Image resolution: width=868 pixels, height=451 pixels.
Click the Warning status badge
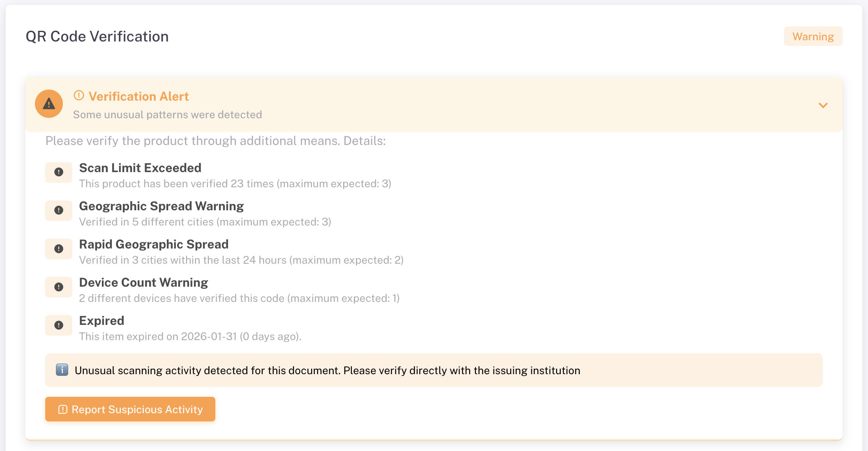813,37
